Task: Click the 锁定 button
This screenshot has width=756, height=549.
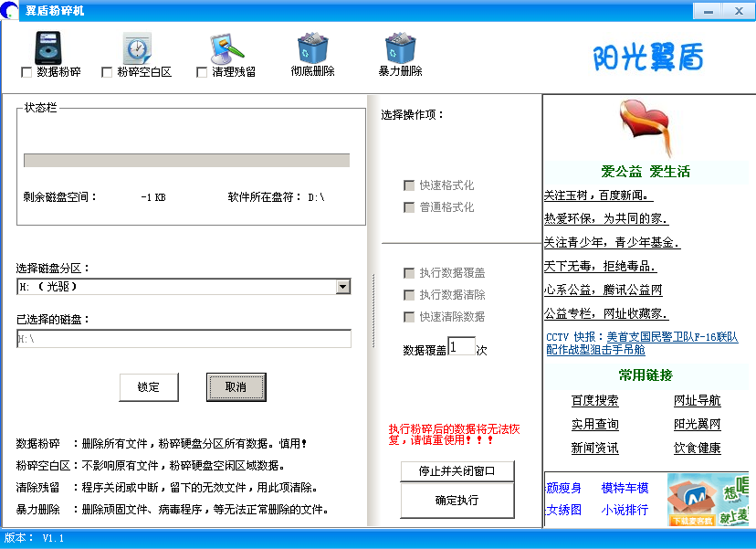Action: [149, 387]
